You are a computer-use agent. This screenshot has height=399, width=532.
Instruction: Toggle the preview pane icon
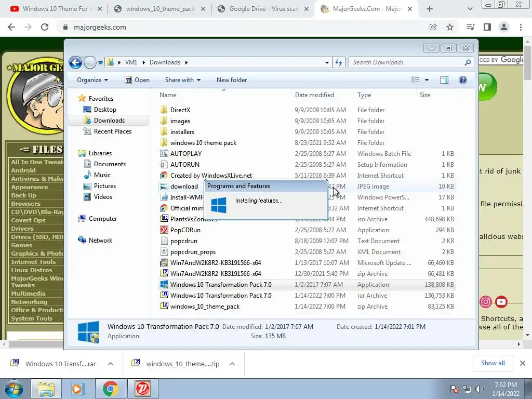point(444,79)
